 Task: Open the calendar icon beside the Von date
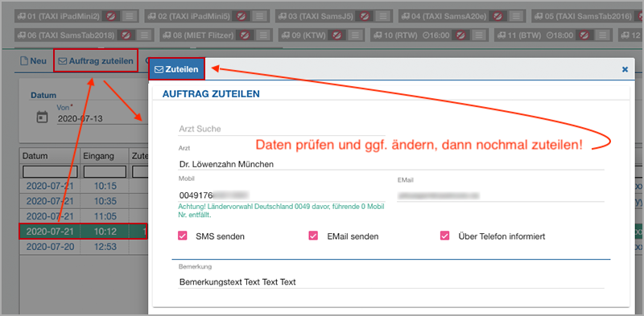click(x=42, y=117)
